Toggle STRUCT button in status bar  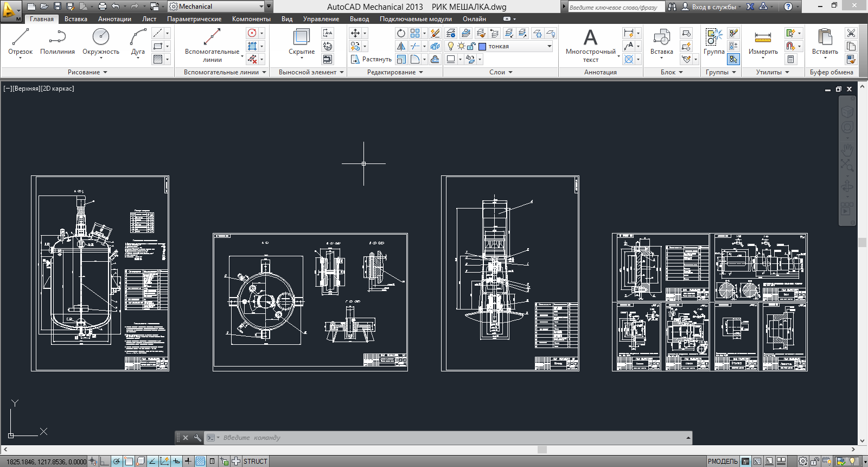pyautogui.click(x=255, y=461)
